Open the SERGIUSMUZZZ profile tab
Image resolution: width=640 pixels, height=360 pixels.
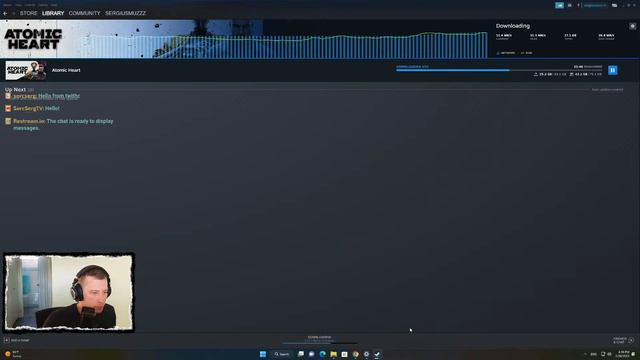point(125,13)
